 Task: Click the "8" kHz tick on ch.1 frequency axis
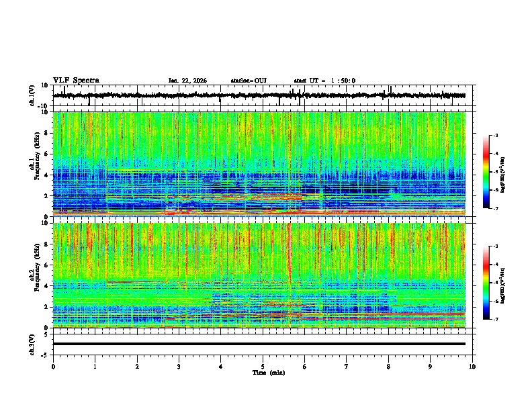click(x=46, y=133)
